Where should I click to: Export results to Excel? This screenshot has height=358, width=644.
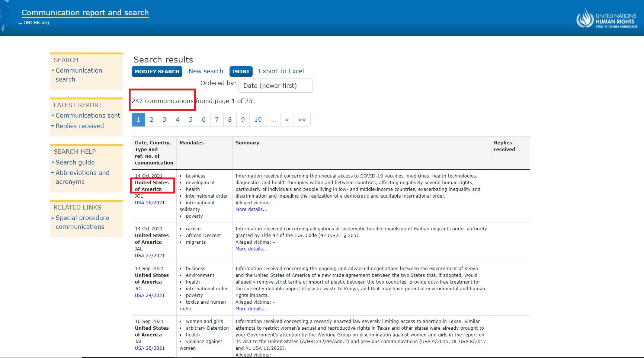pyautogui.click(x=281, y=71)
